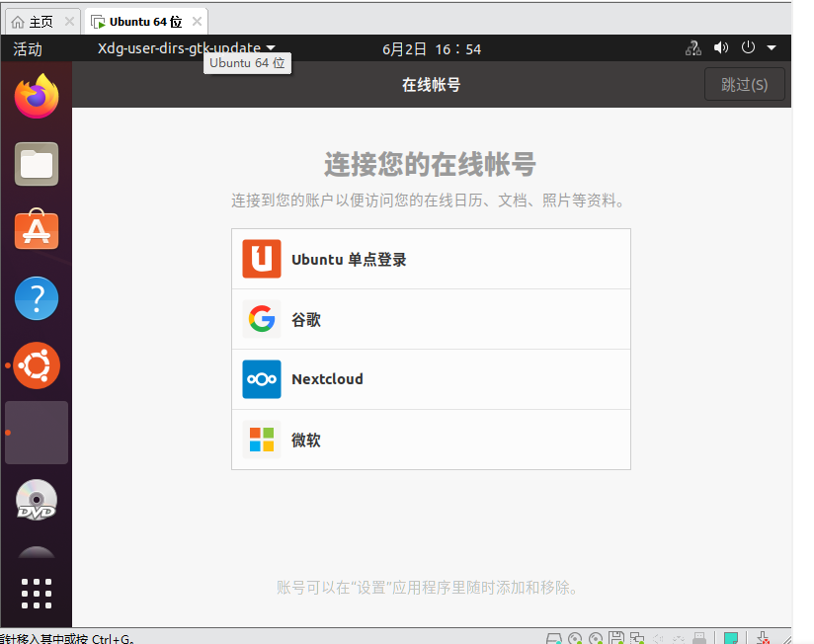Click the Ubuntu Single Sign-On logo

click(262, 259)
